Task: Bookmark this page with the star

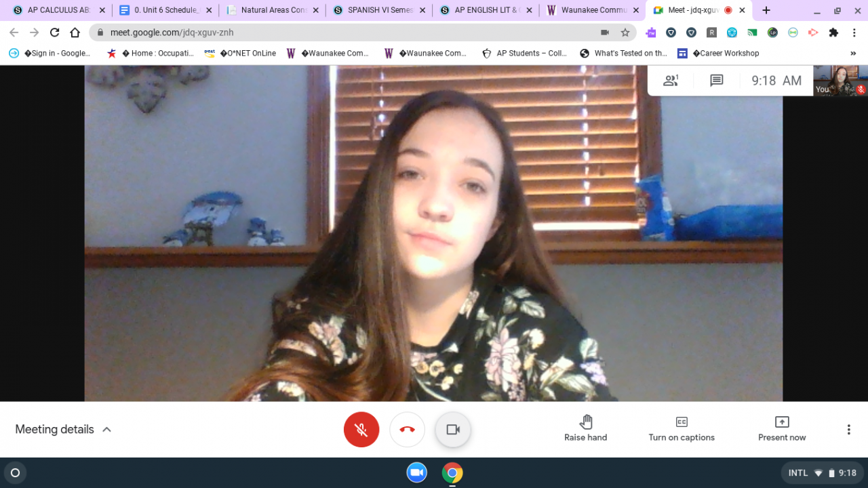Action: point(625,33)
